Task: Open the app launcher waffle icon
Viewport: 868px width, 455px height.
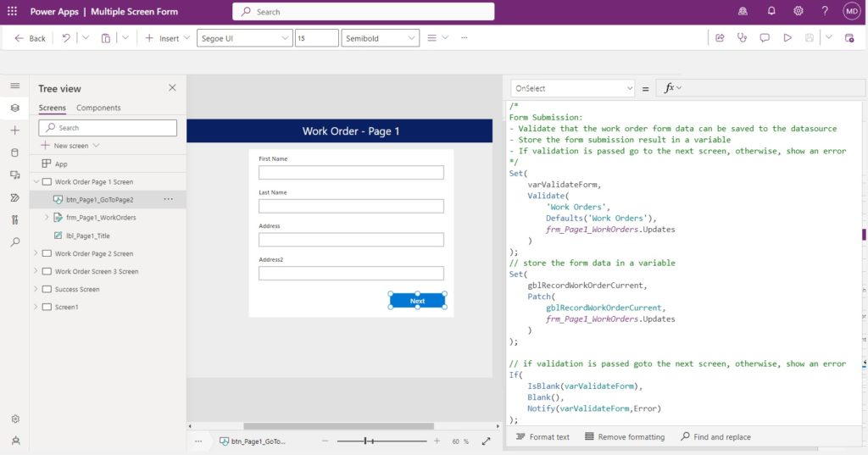Action: point(12,11)
